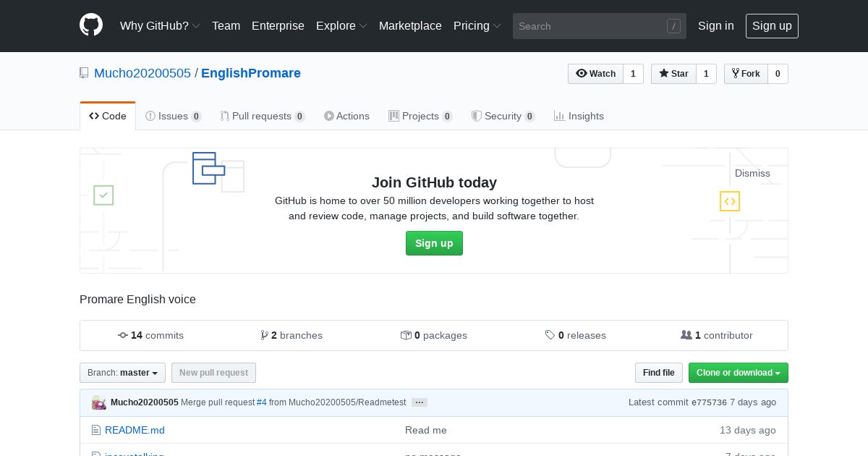Click the Sign in link
This screenshot has height=456, width=868.
(716, 25)
